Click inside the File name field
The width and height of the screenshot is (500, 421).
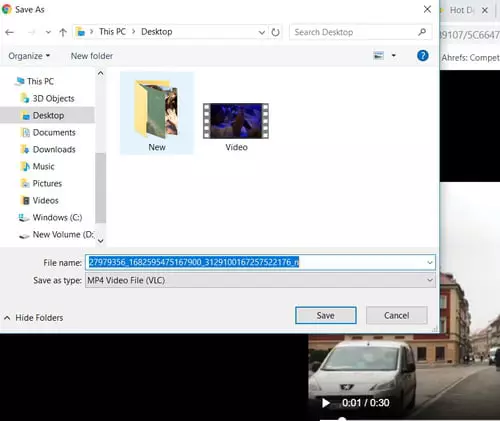point(260,262)
